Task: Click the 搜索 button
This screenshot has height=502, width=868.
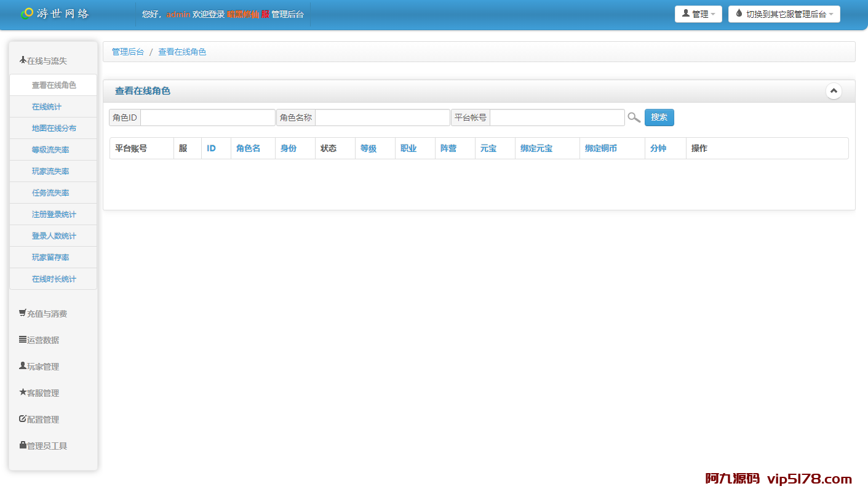Action: coord(659,118)
